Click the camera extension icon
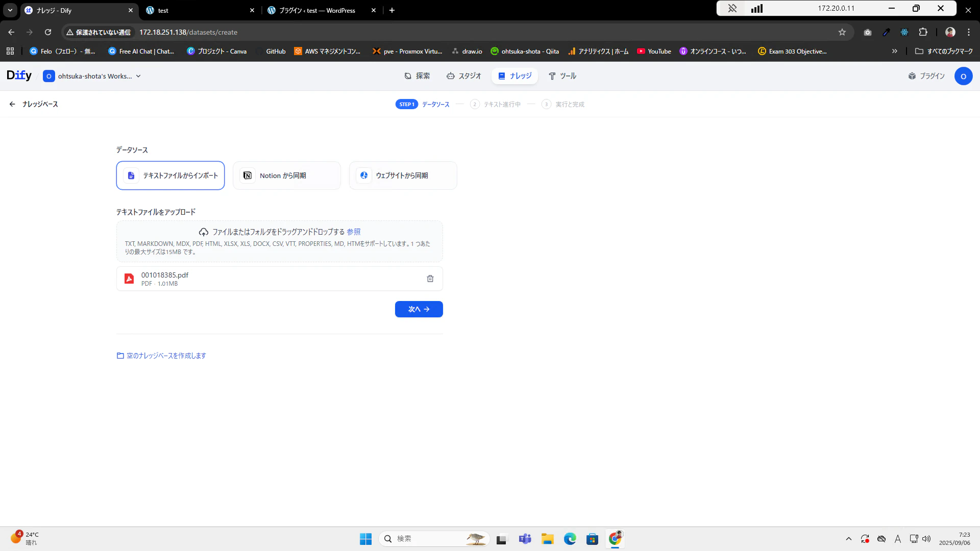980x551 pixels. coord(868,32)
